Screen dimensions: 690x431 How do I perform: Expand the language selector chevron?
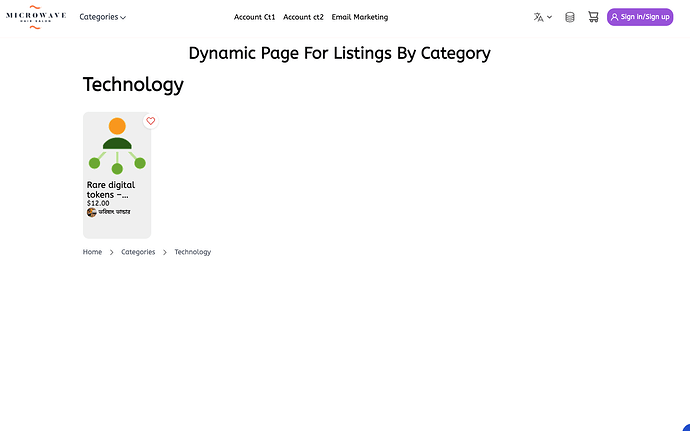pyautogui.click(x=550, y=17)
